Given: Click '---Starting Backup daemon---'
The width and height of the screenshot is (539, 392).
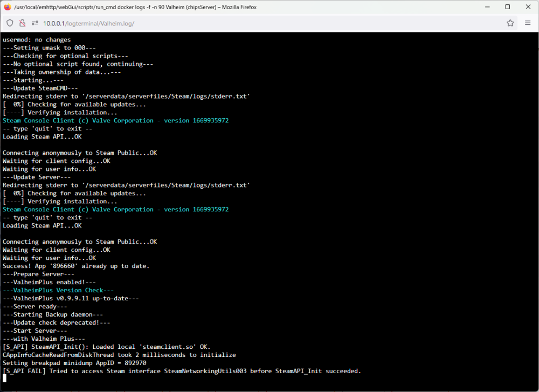Looking at the screenshot, I should [x=53, y=315].
